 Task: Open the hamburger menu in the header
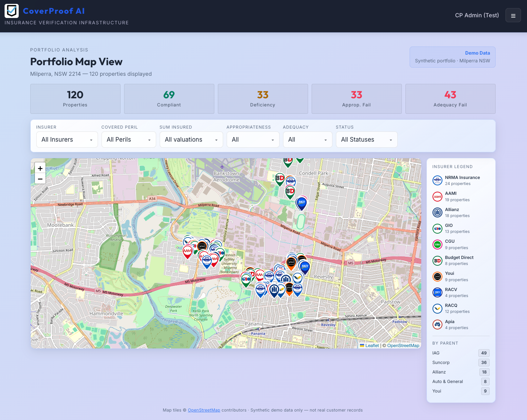(x=513, y=15)
